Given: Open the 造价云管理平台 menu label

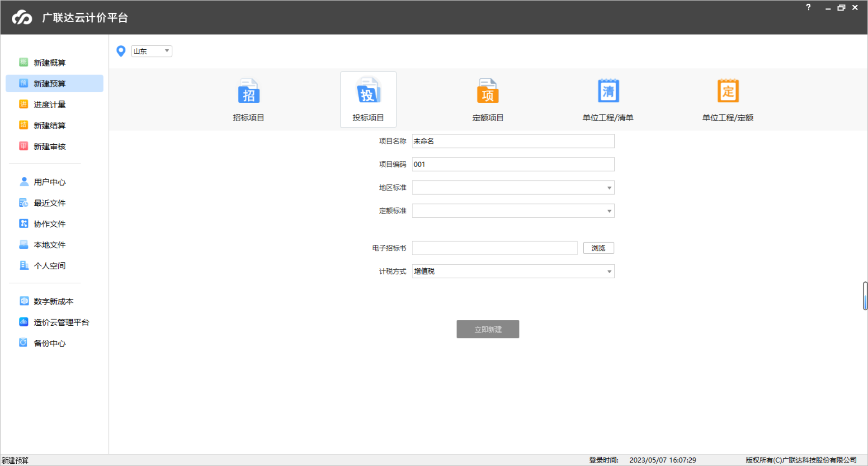Looking at the screenshot, I should [x=61, y=322].
